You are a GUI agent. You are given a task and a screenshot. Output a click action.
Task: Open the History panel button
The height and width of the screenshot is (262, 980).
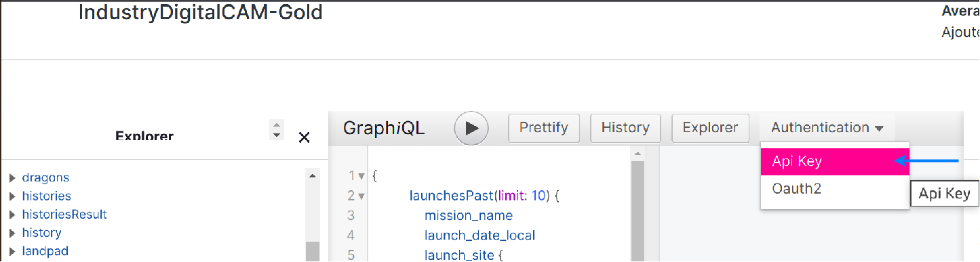[625, 127]
